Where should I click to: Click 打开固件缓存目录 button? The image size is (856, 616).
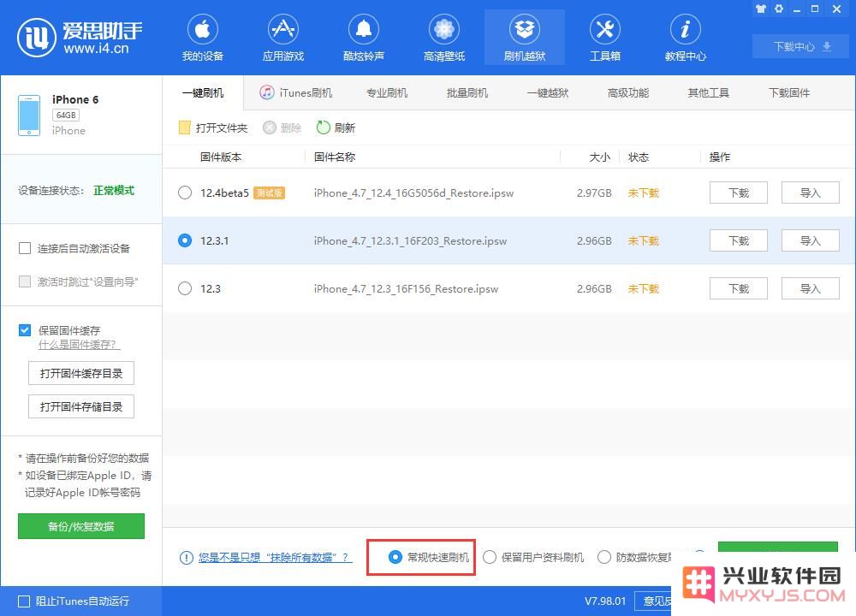(x=81, y=373)
